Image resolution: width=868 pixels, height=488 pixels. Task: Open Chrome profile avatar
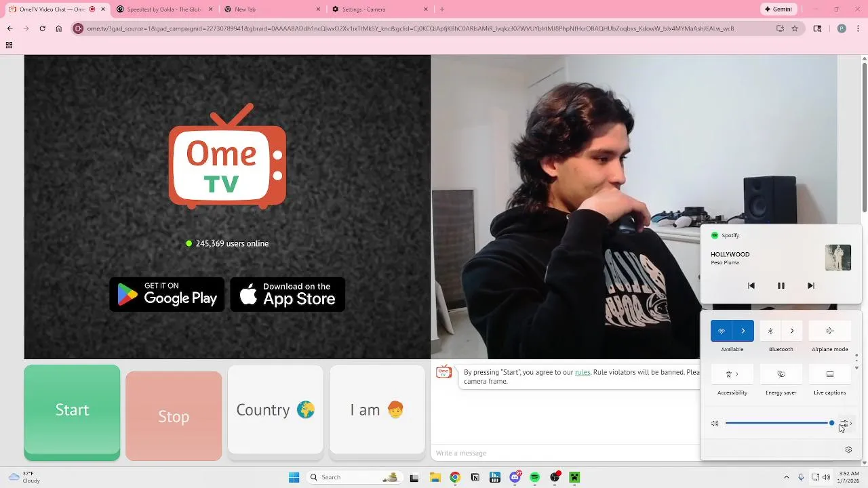(842, 28)
